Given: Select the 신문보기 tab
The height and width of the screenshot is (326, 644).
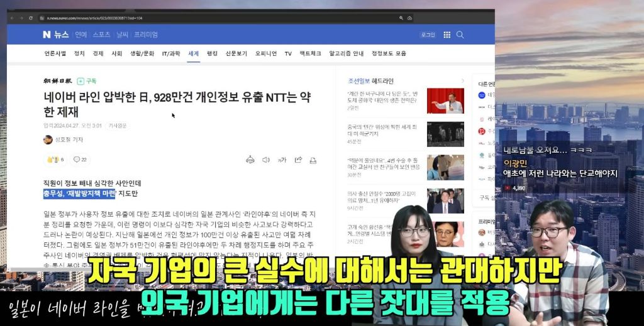Looking at the screenshot, I should tap(236, 53).
